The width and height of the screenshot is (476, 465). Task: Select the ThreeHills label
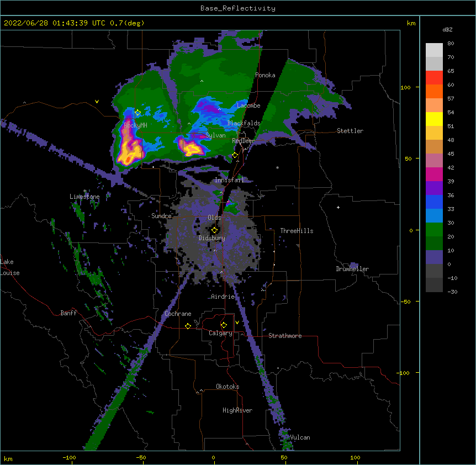tap(297, 231)
